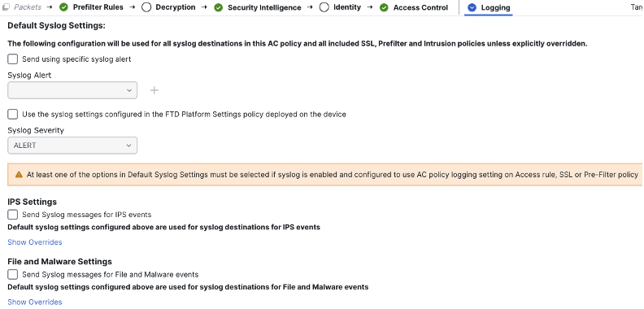Image resolution: width=644 pixels, height=309 pixels.
Task: Open the Syslog Alert dropdown
Action: point(72,90)
